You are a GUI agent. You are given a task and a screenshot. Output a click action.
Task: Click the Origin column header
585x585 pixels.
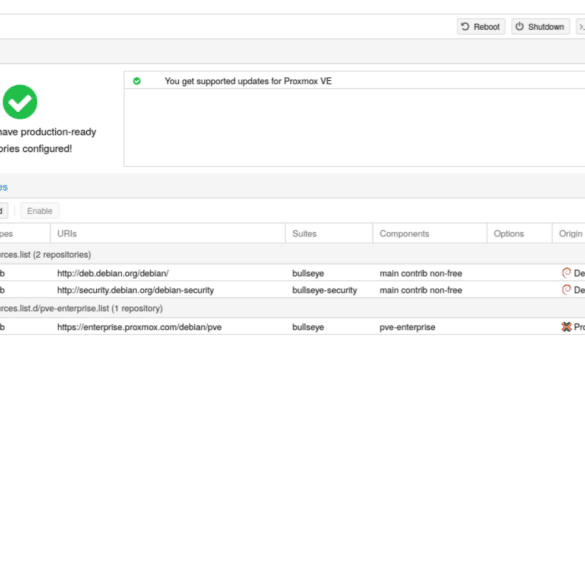click(569, 234)
